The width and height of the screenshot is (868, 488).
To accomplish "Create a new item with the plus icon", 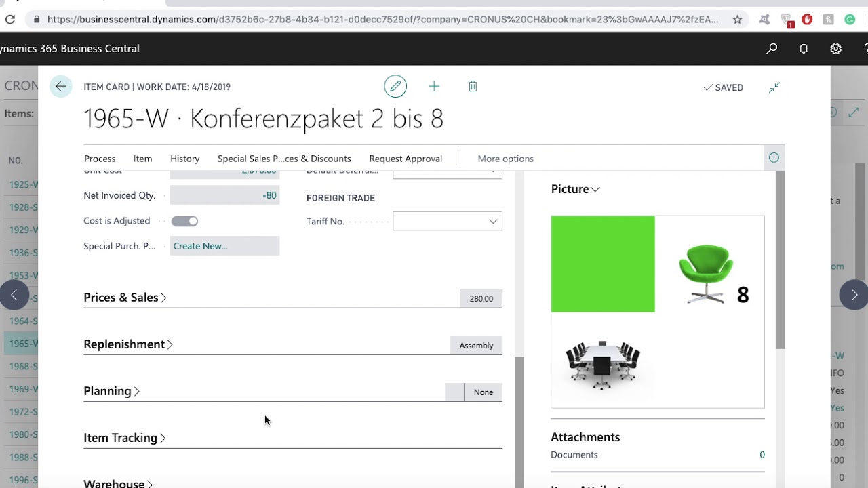I will point(434,86).
